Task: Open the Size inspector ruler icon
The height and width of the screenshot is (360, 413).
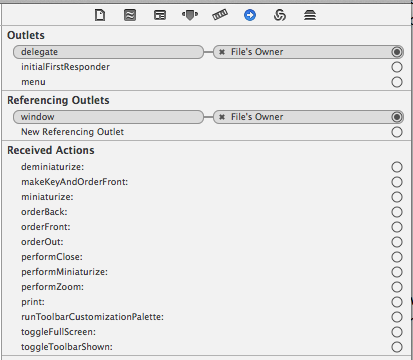Action: tap(220, 15)
